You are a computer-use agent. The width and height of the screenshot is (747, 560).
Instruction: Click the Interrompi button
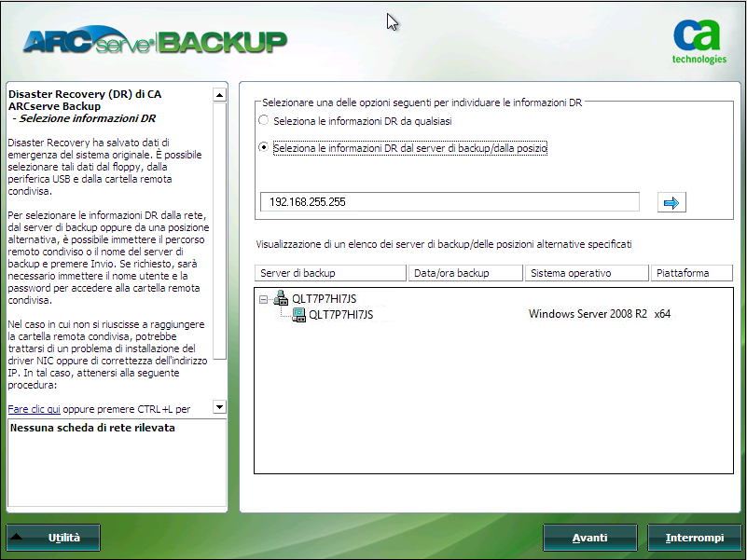(x=694, y=538)
